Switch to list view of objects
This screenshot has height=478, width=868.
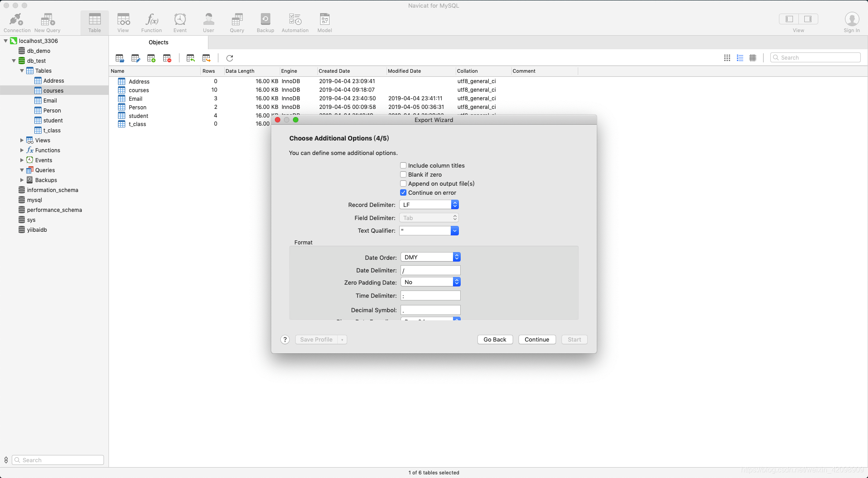coord(740,58)
